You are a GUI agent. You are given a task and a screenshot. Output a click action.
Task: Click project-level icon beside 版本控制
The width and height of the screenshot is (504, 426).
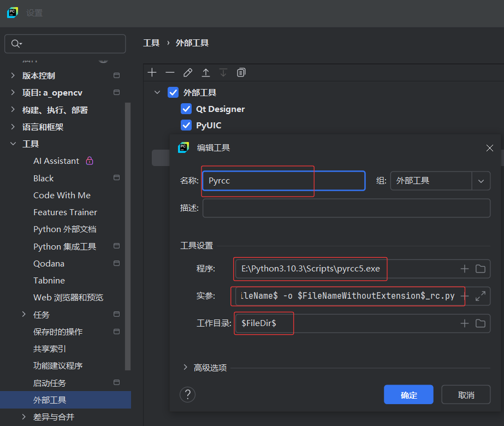pyautogui.click(x=117, y=75)
